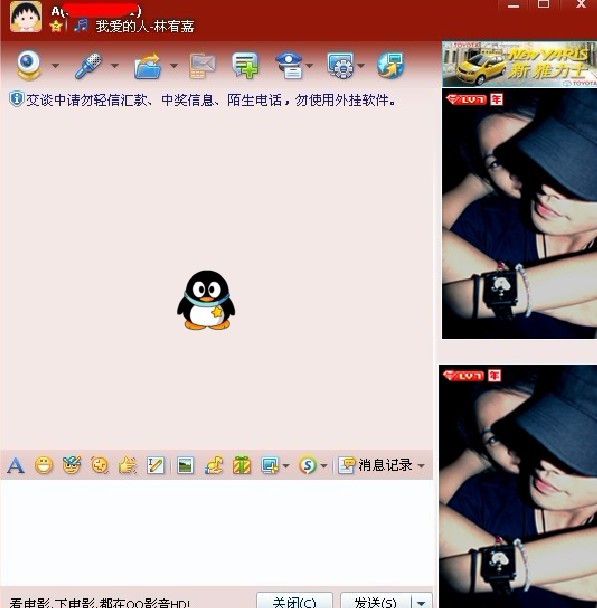Start a voice chat with microphone icon
The height and width of the screenshot is (608, 597).
pyautogui.click(x=89, y=66)
